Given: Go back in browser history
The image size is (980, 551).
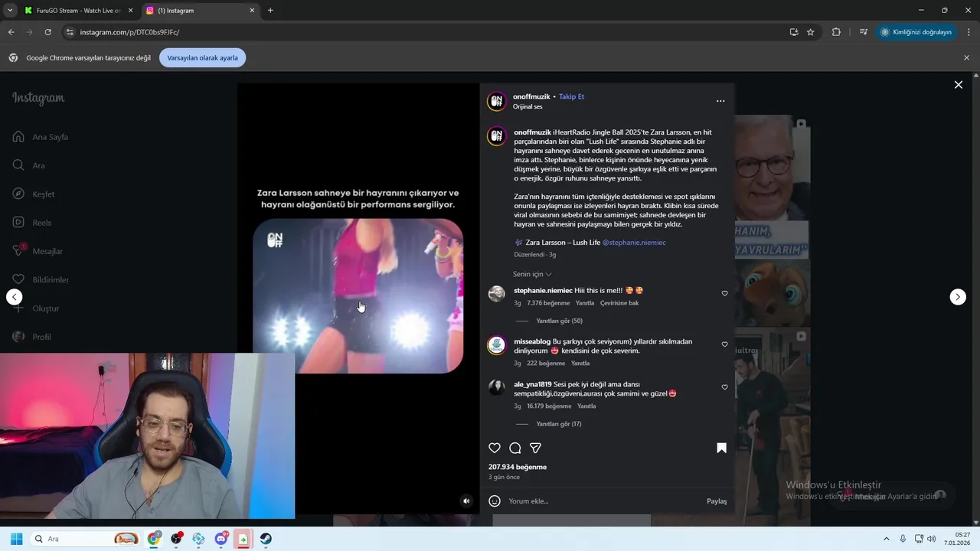Looking at the screenshot, I should 11,32.
